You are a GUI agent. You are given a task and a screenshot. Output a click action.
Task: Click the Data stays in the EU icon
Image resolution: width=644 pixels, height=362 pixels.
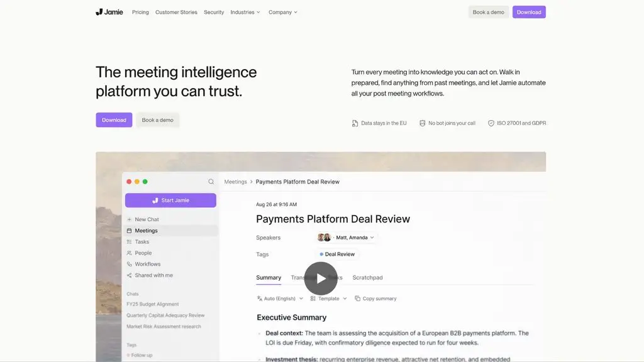(x=355, y=123)
